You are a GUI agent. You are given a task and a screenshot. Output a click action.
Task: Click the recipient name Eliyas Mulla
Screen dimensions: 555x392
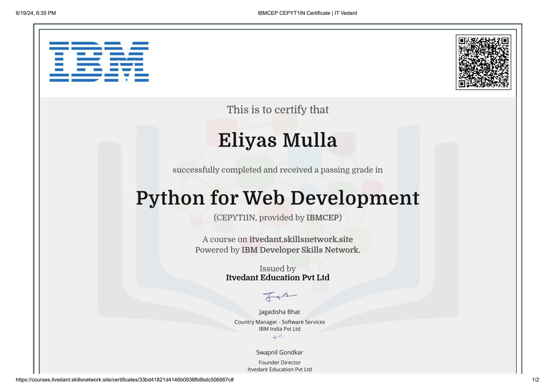point(278,140)
